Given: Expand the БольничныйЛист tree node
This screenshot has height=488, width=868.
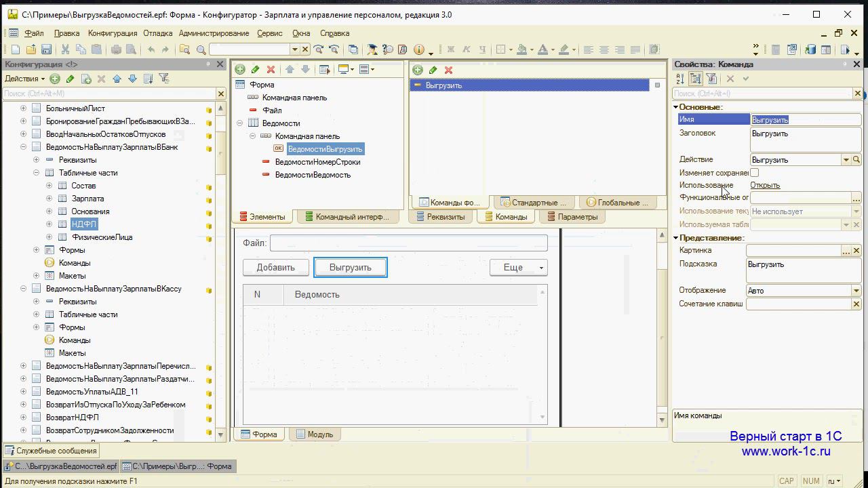Looking at the screenshot, I should 23,108.
